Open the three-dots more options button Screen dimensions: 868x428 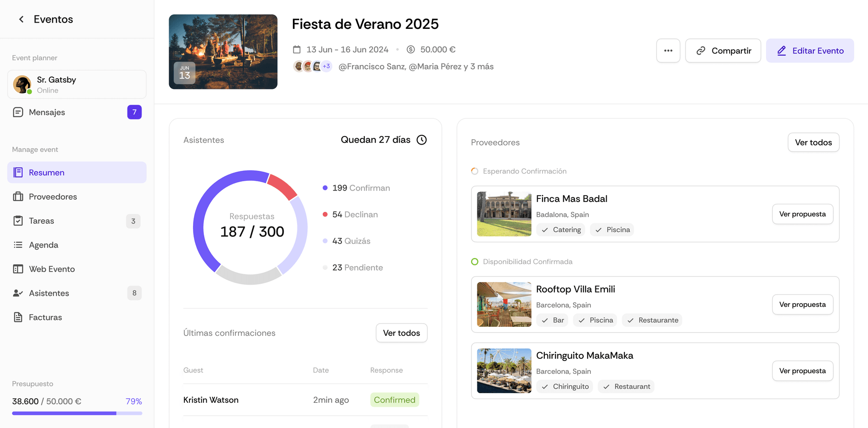pyautogui.click(x=668, y=51)
